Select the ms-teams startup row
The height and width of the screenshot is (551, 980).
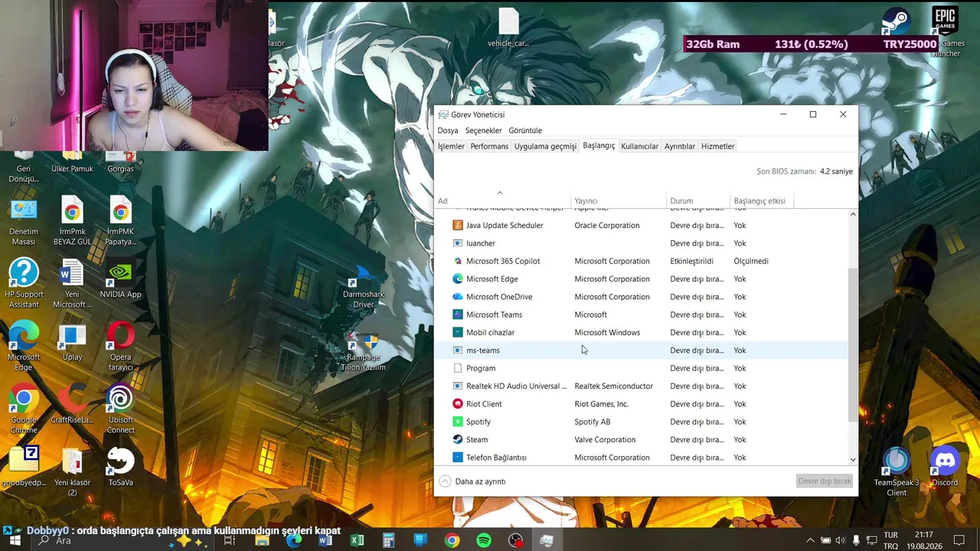click(x=642, y=350)
